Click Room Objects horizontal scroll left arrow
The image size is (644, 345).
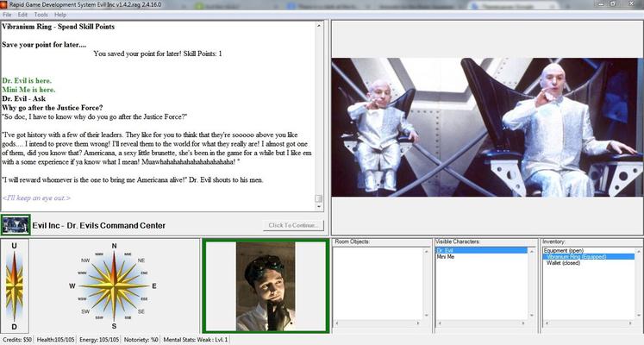337,323
